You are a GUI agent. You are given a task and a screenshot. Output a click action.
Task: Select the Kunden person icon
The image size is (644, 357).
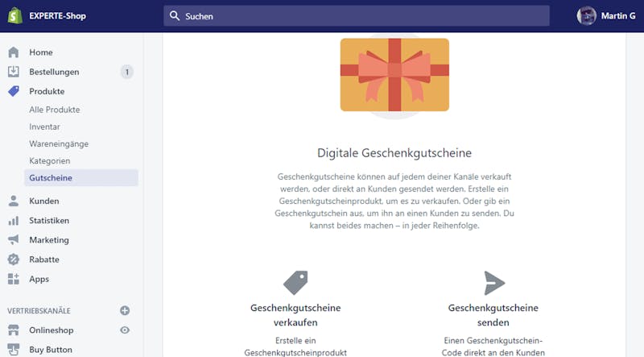(14, 201)
